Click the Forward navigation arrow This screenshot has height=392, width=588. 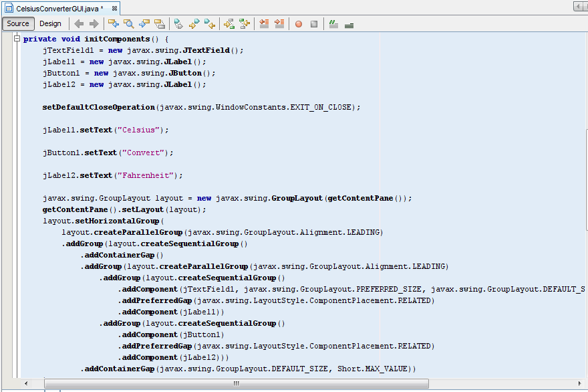coord(94,24)
